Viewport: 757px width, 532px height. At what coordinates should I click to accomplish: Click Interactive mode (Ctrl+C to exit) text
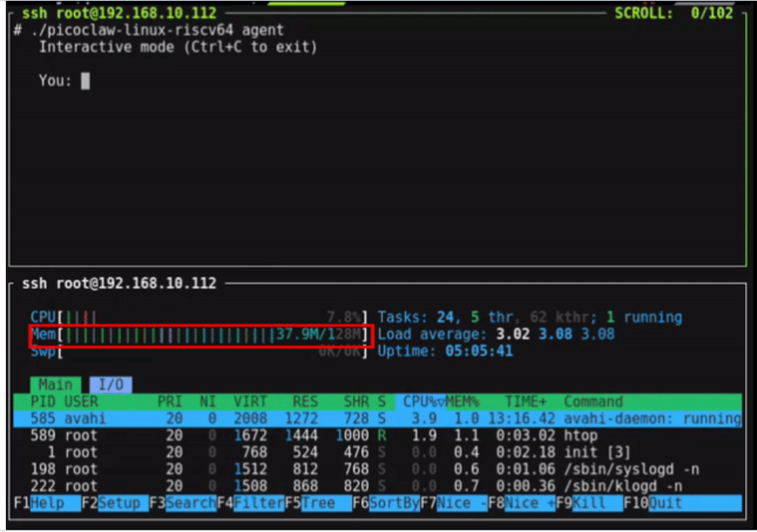tap(178, 47)
